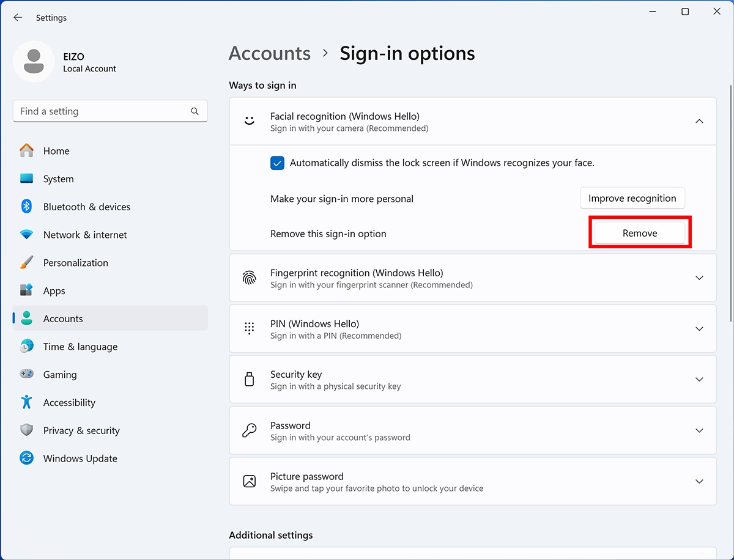Image resolution: width=734 pixels, height=560 pixels.
Task: Click 'Swipe and tap your favorite photo' text
Action: [377, 488]
